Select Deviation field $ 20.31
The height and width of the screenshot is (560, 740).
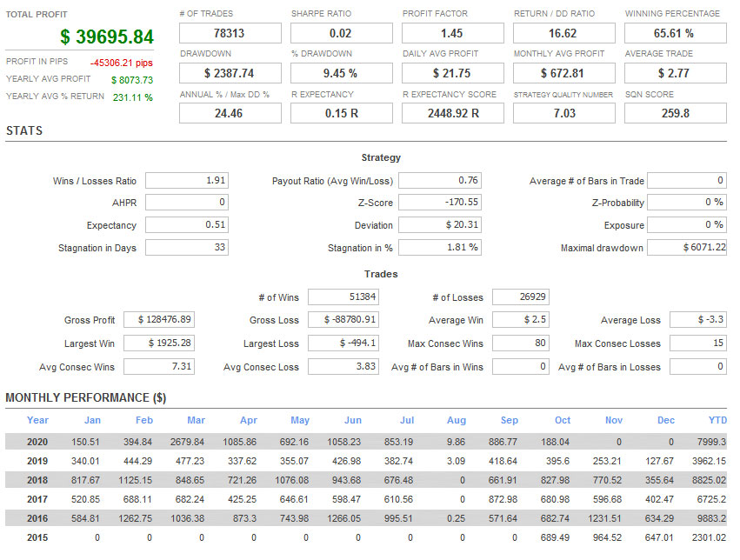(x=440, y=224)
